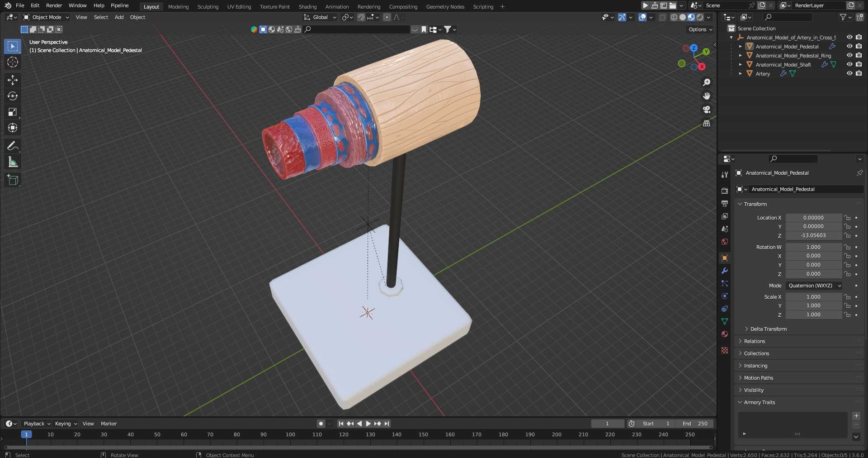Play the animation forward
The width and height of the screenshot is (868, 458).
tap(368, 424)
